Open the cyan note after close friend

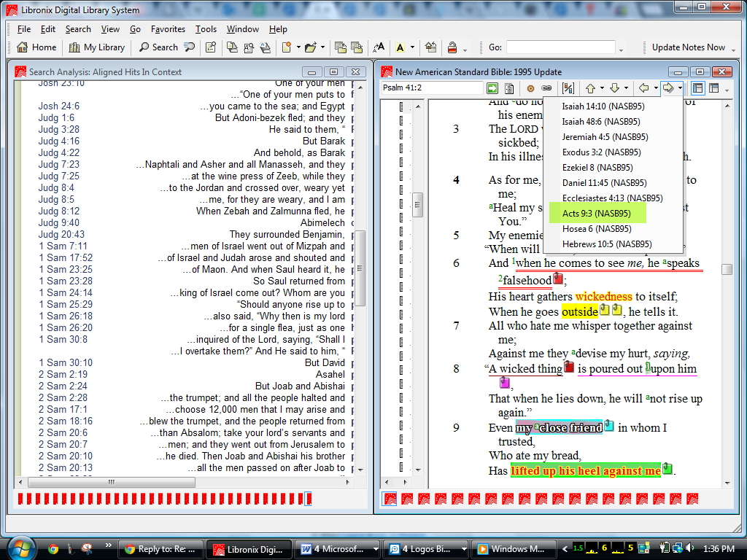point(609,426)
